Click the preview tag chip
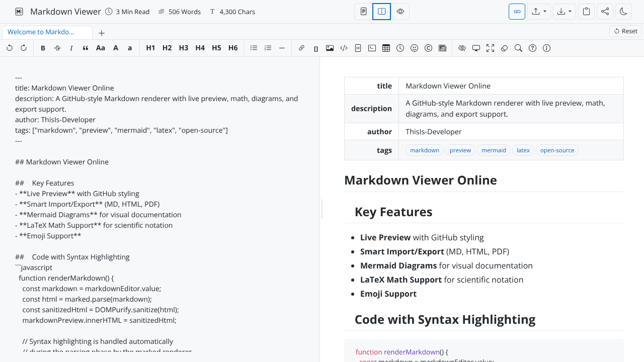This screenshot has height=362, width=644. point(460,150)
